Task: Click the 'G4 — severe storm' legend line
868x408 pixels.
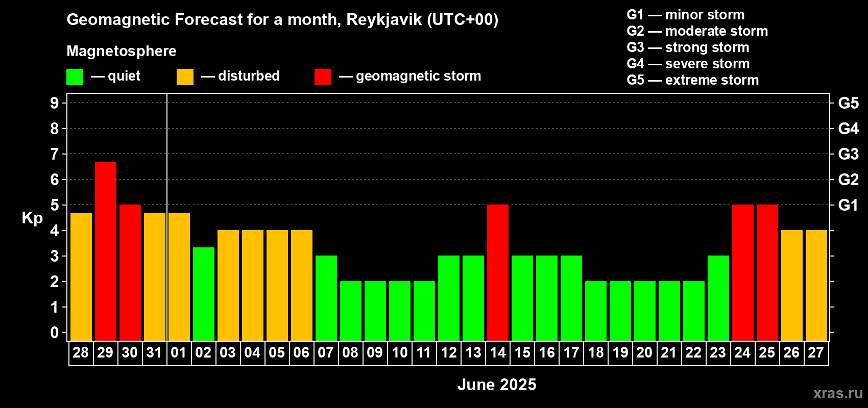Action: coord(688,64)
